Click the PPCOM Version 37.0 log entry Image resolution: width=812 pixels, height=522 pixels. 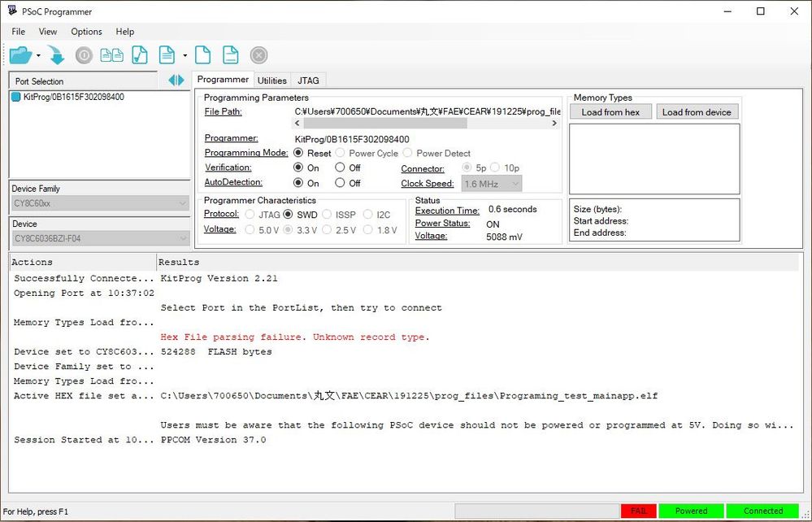tap(213, 440)
